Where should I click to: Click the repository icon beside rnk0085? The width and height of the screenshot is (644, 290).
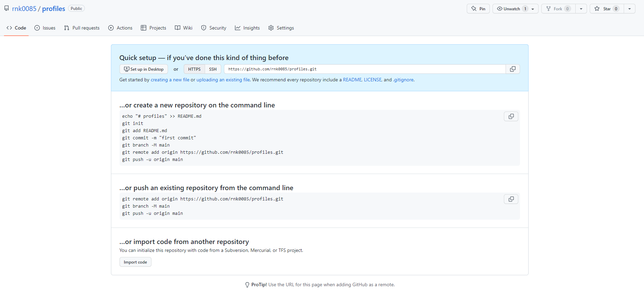[x=7, y=8]
